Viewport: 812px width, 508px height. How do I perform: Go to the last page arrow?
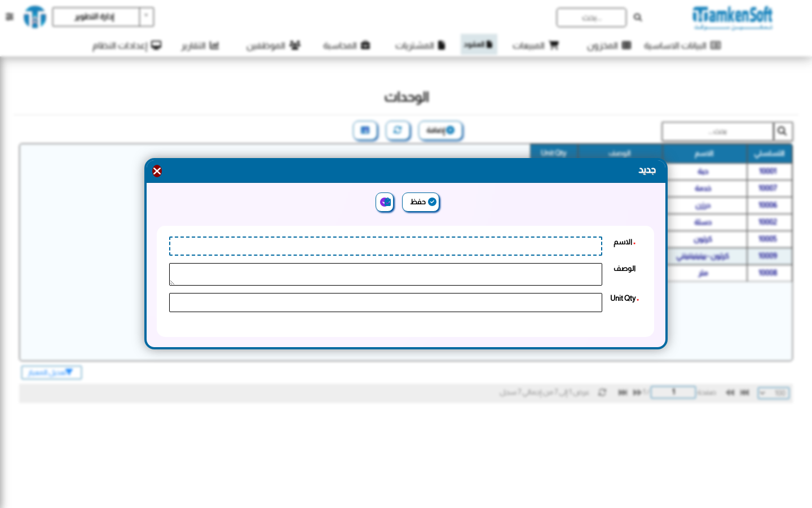tap(623, 392)
